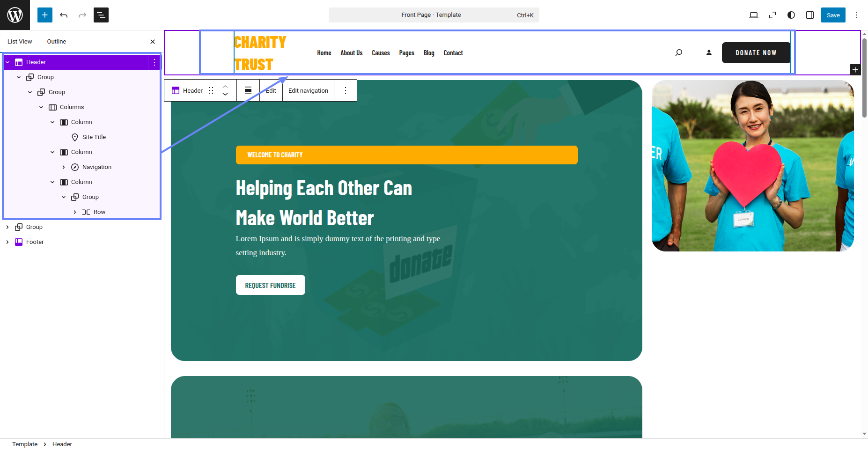Collapse the Header item in List View

coord(7,62)
